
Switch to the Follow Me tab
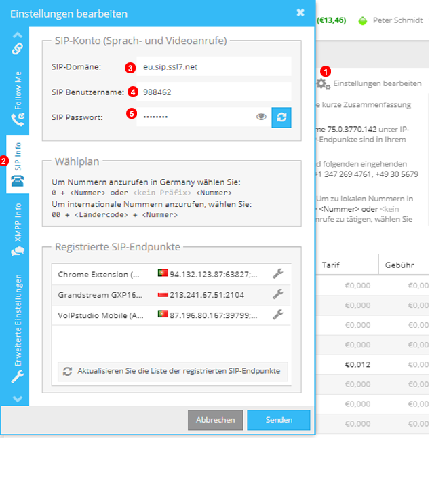pyautogui.click(x=18, y=98)
